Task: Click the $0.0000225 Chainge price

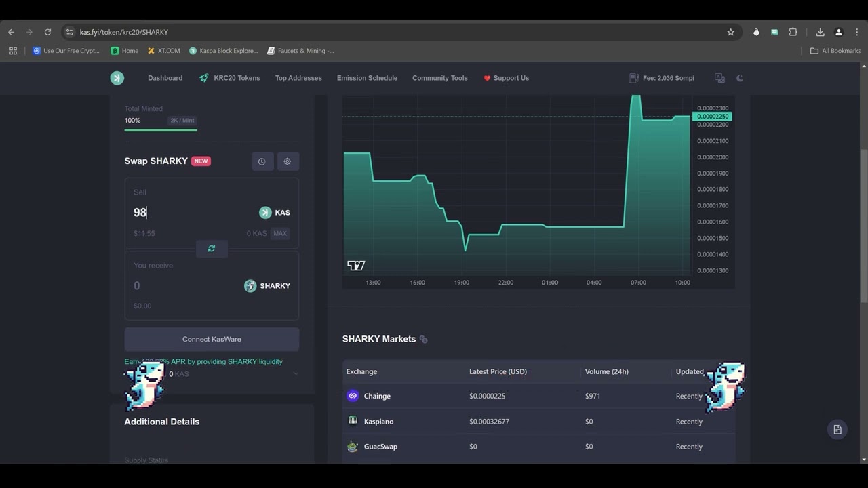Action: coord(487,396)
